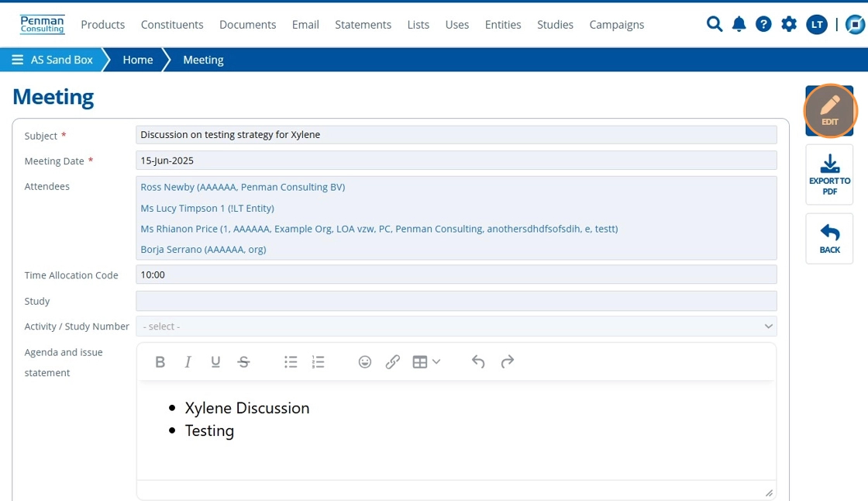Screen dimensions: 868x501
Task: Open the Uses menu
Action: click(457, 24)
